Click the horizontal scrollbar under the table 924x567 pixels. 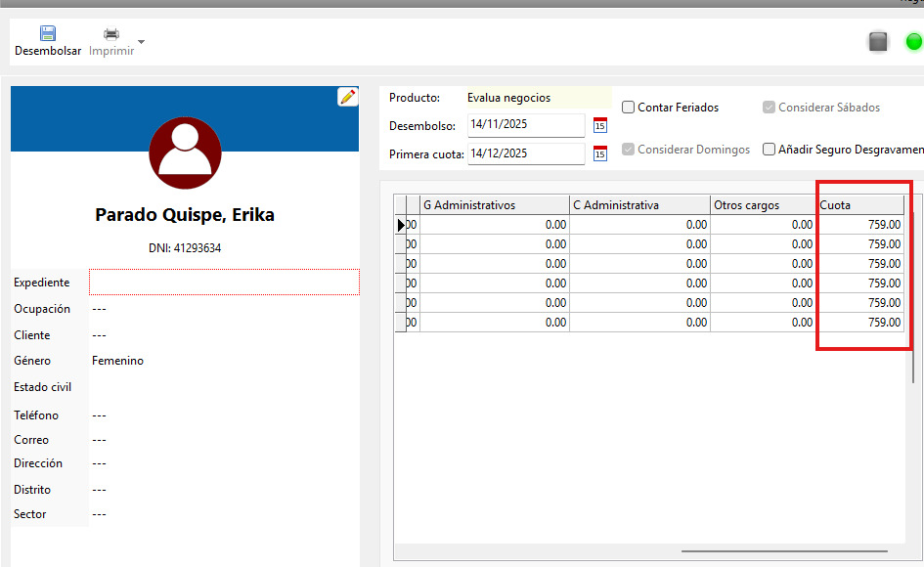772,551
